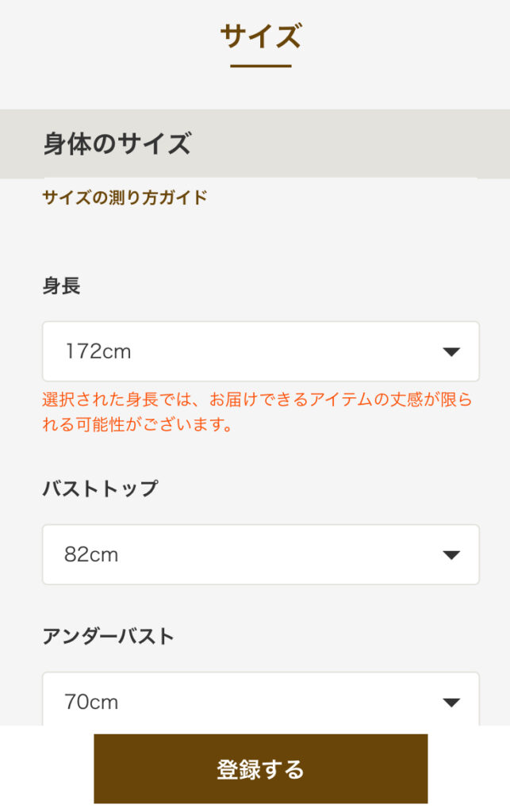This screenshot has width=510, height=812.
Task: Click the white footer bar beside 登録する
Action: (468, 769)
